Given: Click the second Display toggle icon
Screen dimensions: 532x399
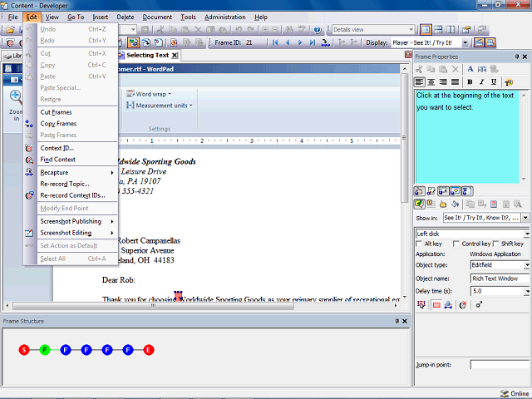Looking at the screenshot, I should (490, 42).
